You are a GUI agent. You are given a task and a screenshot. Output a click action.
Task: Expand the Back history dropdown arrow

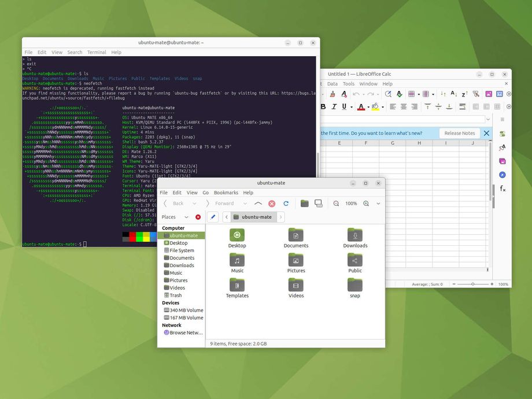click(194, 204)
